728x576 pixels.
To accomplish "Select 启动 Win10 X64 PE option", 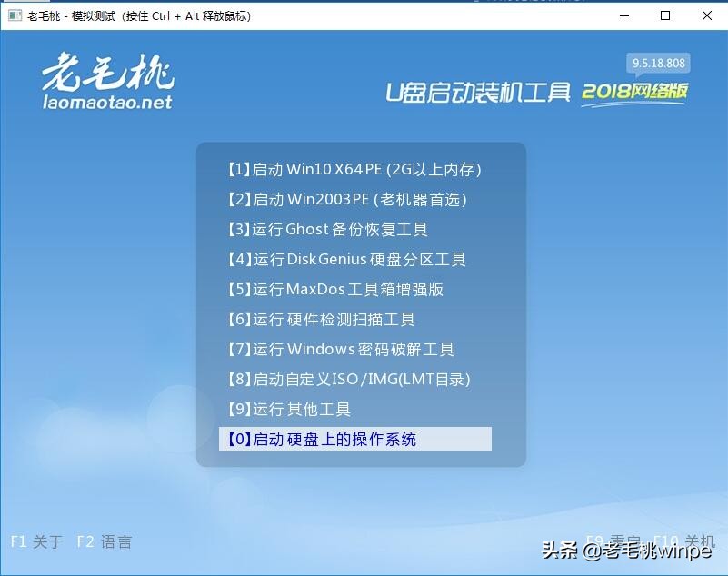I will (354, 169).
